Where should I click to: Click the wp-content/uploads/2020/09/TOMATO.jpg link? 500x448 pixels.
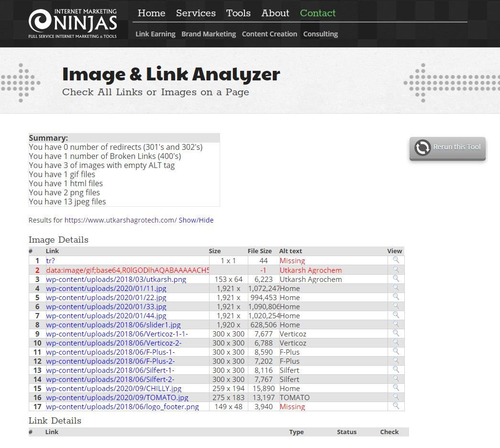[117, 397]
